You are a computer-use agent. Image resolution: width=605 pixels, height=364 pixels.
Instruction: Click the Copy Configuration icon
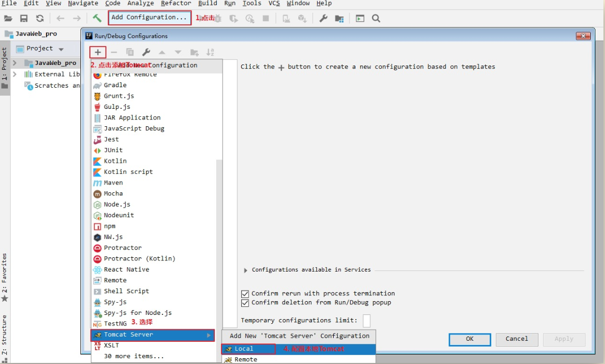coord(130,52)
